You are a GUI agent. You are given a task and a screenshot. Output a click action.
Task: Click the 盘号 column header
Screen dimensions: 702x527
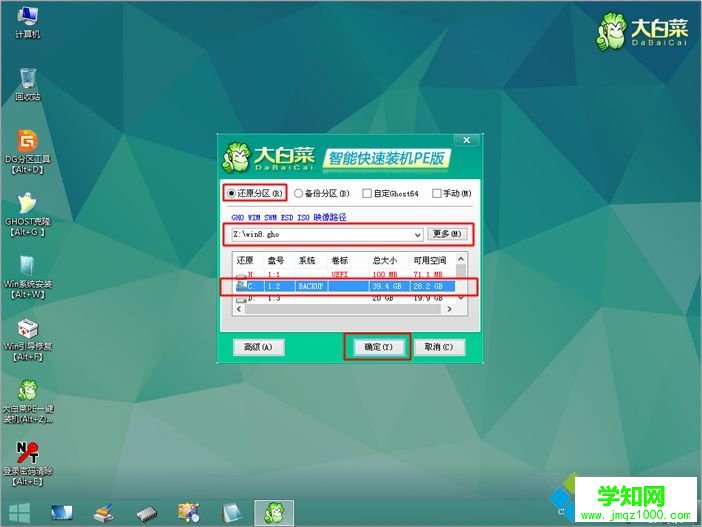[x=276, y=260]
